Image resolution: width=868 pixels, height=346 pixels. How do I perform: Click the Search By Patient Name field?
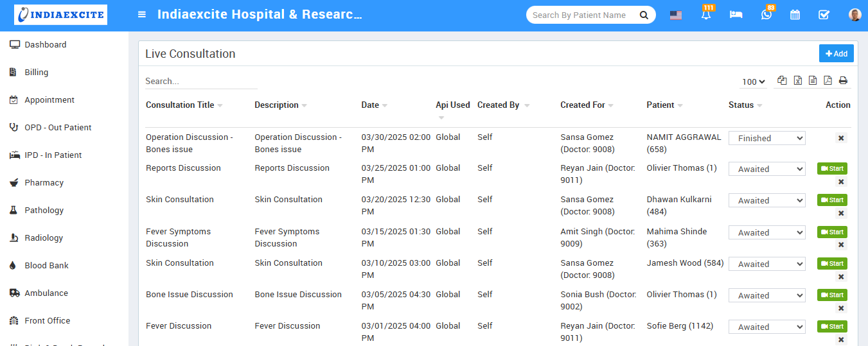click(581, 15)
